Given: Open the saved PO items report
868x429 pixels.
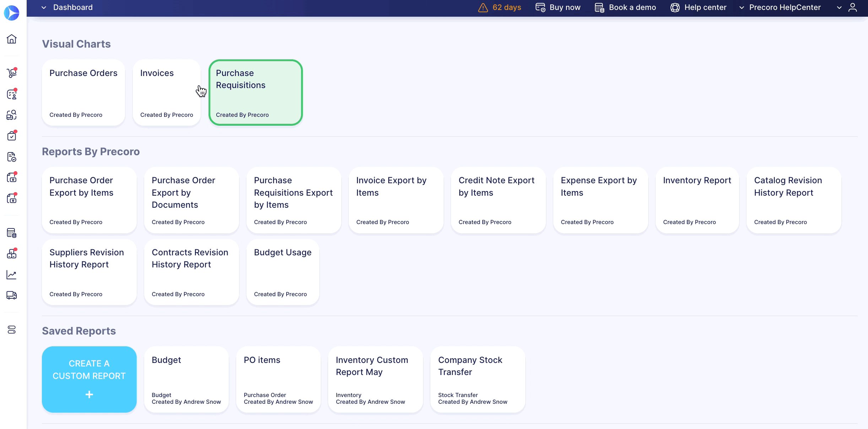Looking at the screenshot, I should [278, 380].
